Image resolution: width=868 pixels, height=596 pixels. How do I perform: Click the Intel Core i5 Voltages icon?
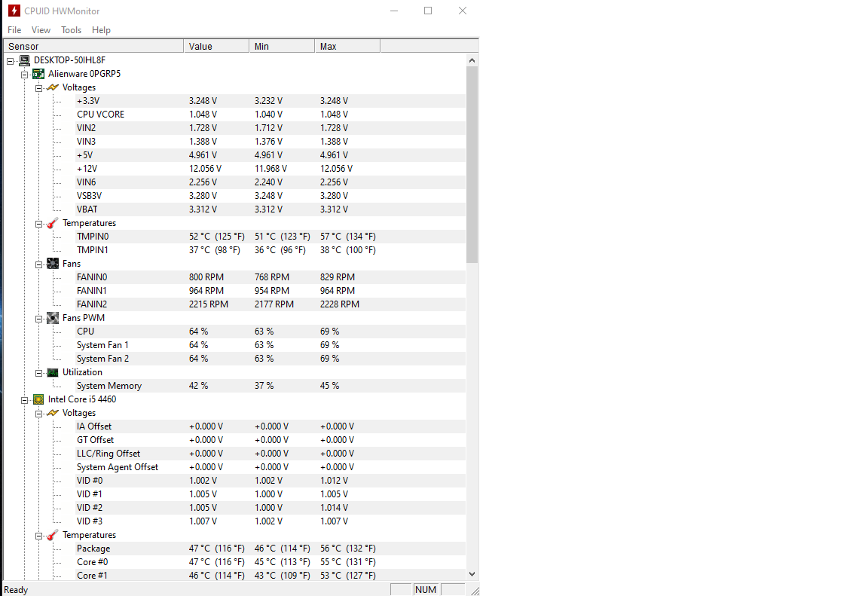point(53,413)
